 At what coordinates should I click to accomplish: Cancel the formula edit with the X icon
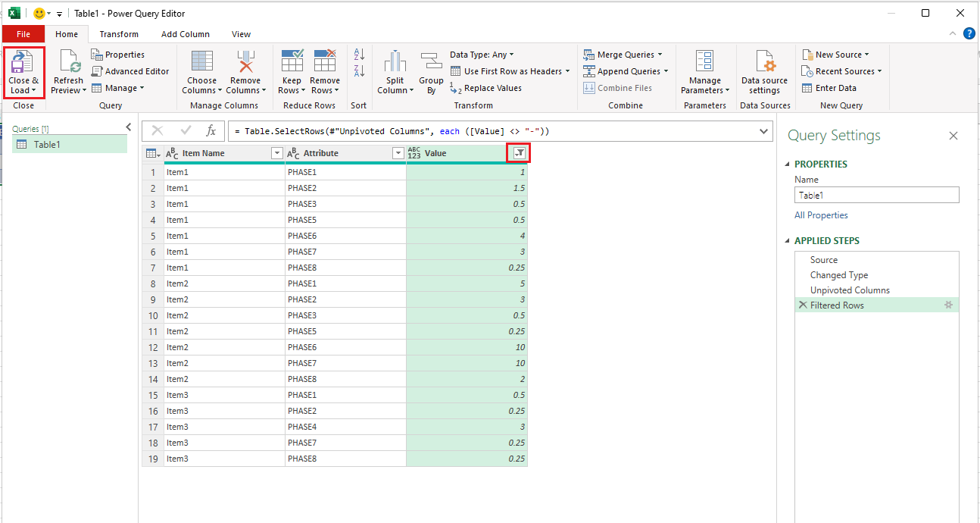[158, 131]
